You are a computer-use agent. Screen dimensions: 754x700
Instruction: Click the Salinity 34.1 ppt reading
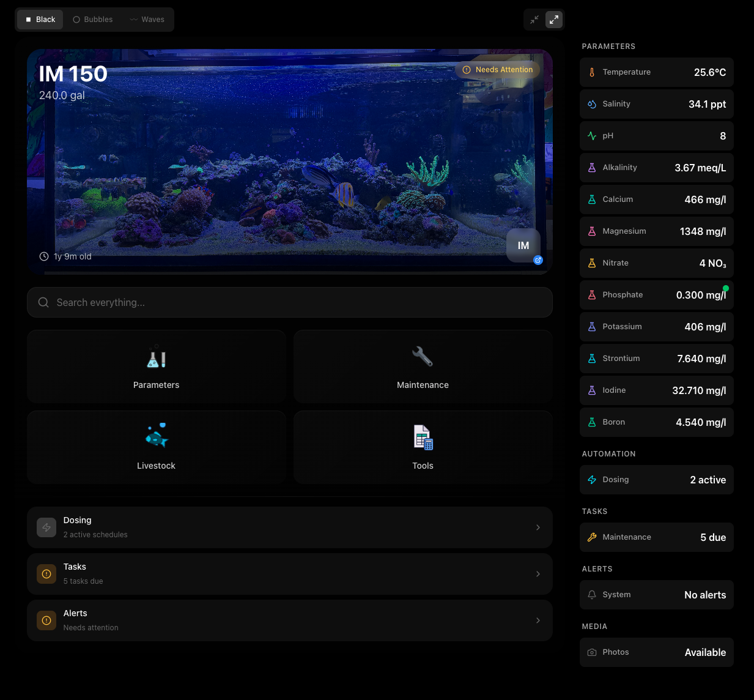[708, 104]
